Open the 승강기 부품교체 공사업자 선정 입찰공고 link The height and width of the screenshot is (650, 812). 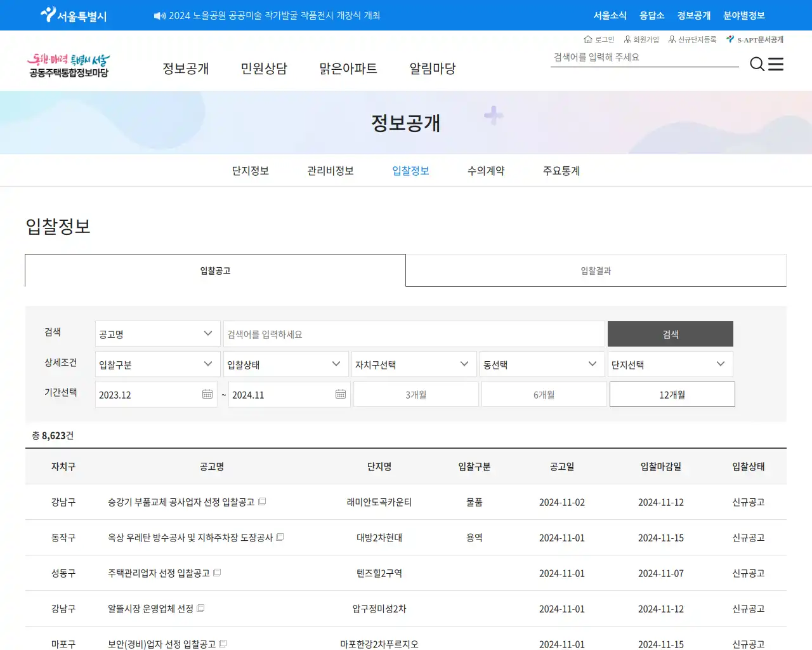coord(180,501)
